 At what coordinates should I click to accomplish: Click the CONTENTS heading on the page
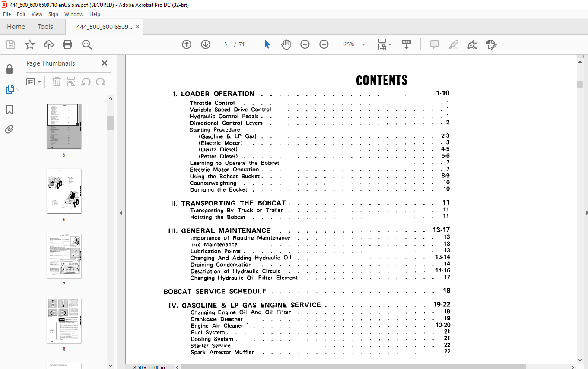381,80
